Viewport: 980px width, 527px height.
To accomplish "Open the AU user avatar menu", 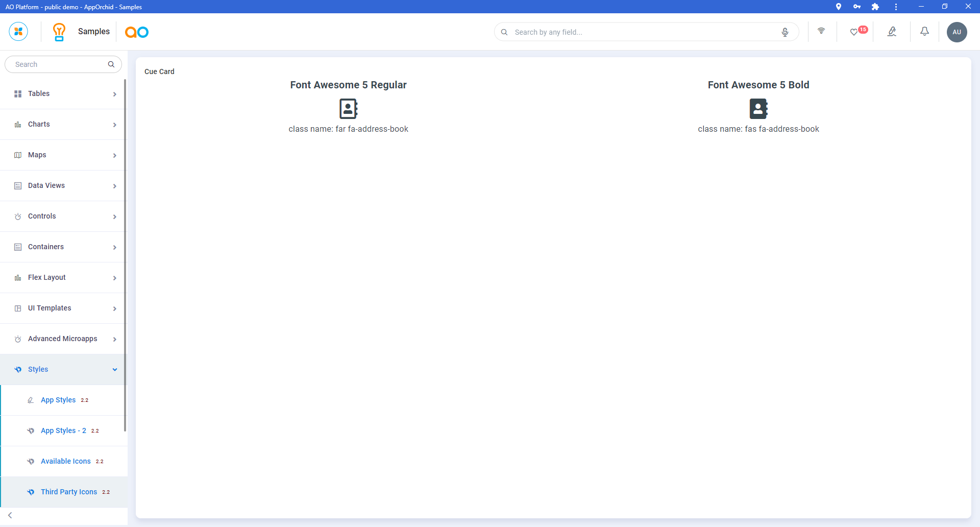I will tap(957, 32).
